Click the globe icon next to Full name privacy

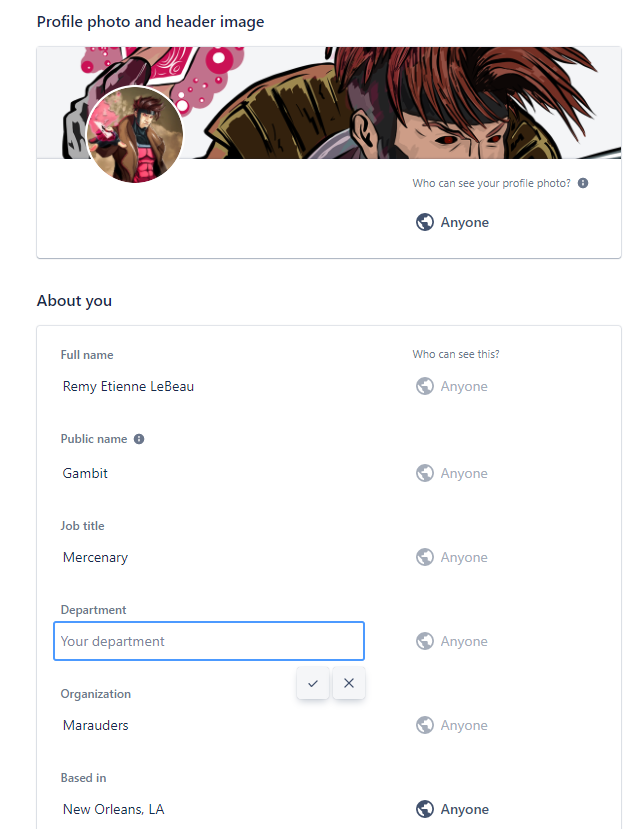[x=424, y=385]
